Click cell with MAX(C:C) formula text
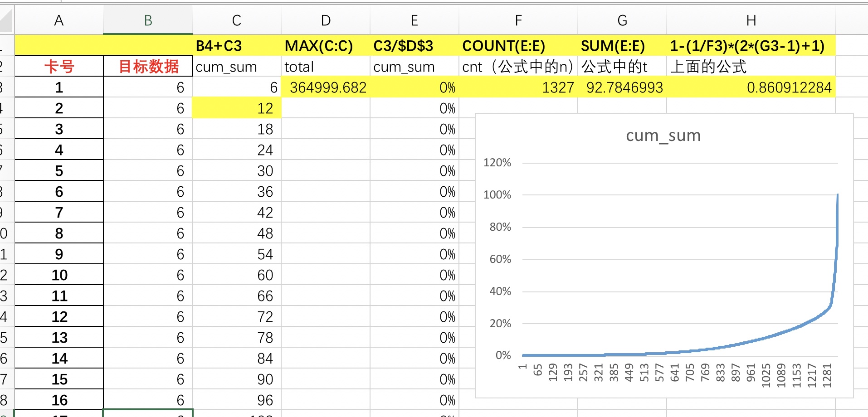Image resolution: width=868 pixels, height=417 pixels. 326,45
